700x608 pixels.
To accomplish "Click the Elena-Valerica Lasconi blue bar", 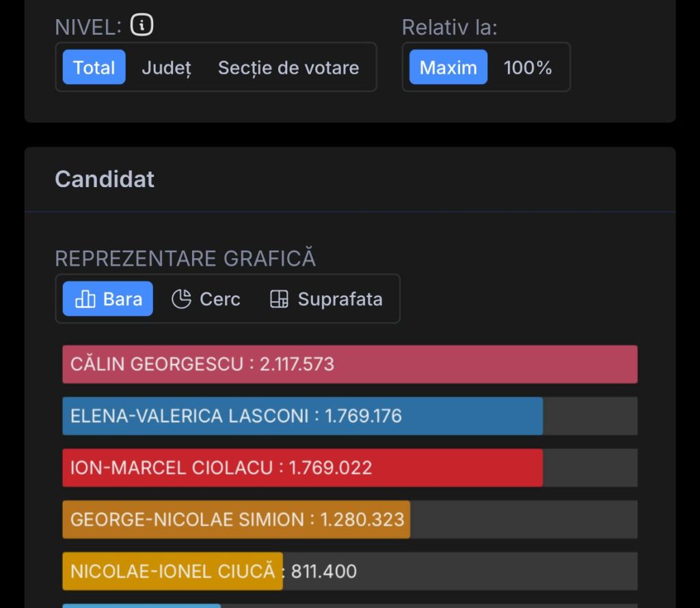I will pos(302,416).
